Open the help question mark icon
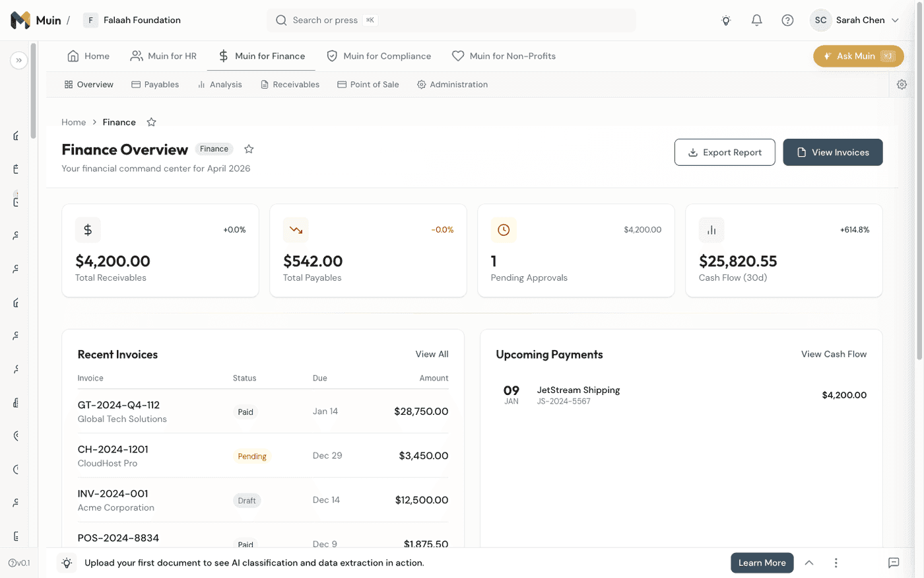This screenshot has width=924, height=578. tap(787, 20)
